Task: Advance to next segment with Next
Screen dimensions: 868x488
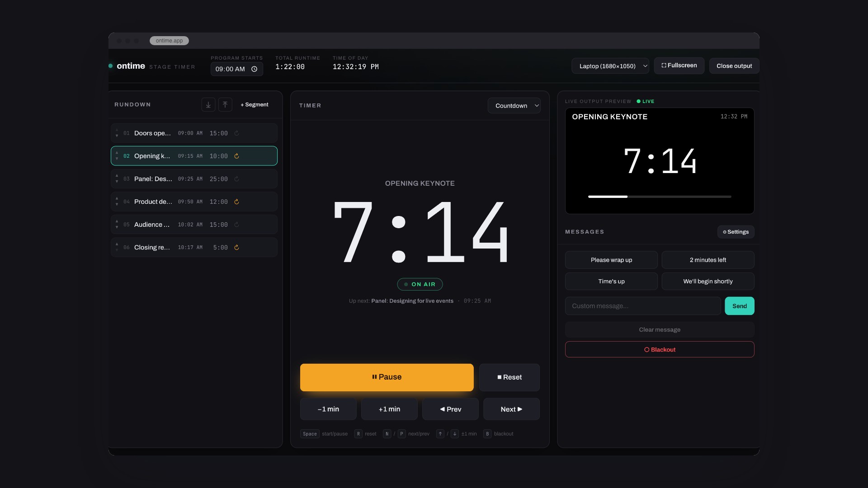Action: point(511,409)
